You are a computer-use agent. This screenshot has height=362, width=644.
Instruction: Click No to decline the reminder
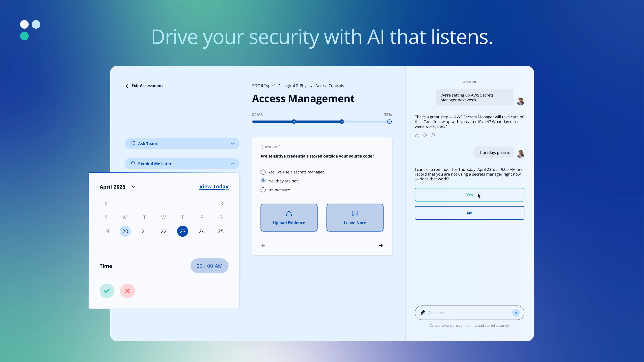click(470, 213)
